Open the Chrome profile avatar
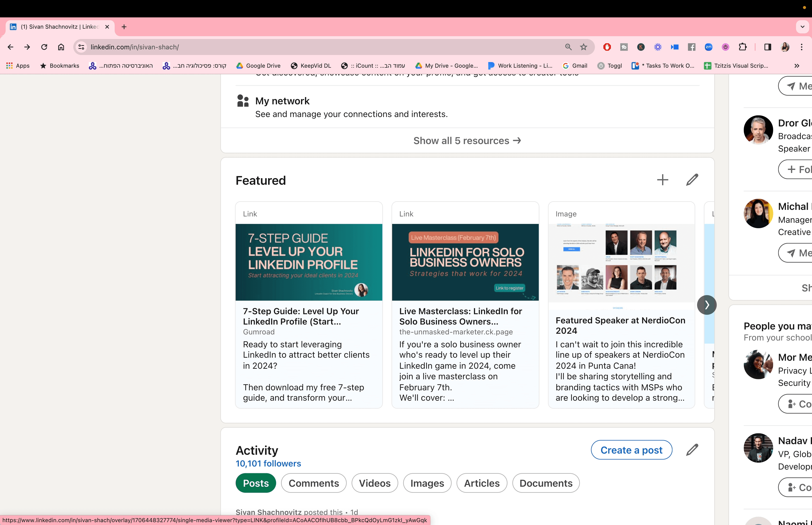 785,47
